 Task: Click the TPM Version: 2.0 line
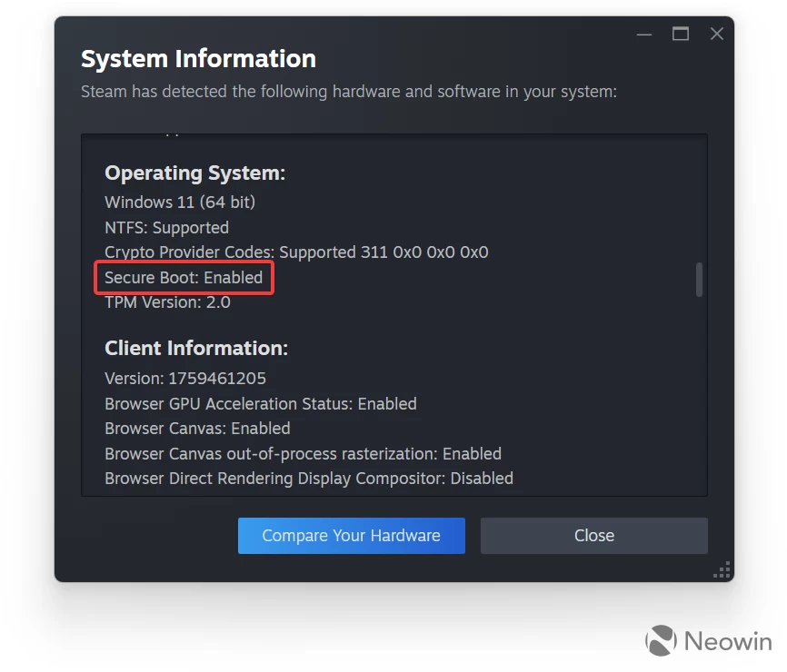(167, 302)
